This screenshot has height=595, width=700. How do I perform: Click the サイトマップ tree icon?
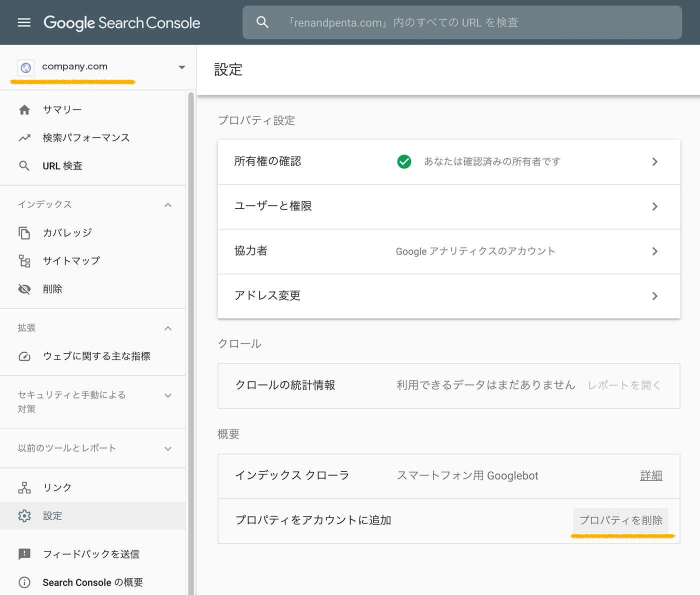[x=24, y=260]
